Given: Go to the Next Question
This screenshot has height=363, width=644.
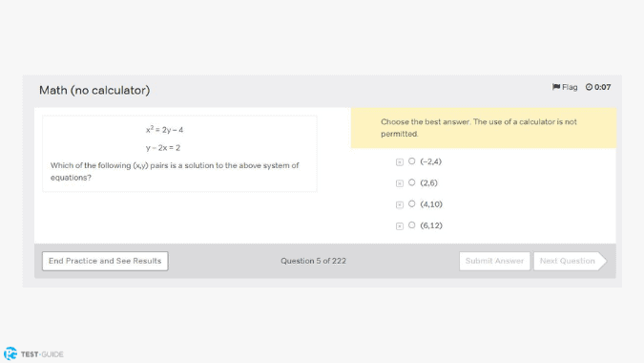Looking at the screenshot, I should (570, 261).
